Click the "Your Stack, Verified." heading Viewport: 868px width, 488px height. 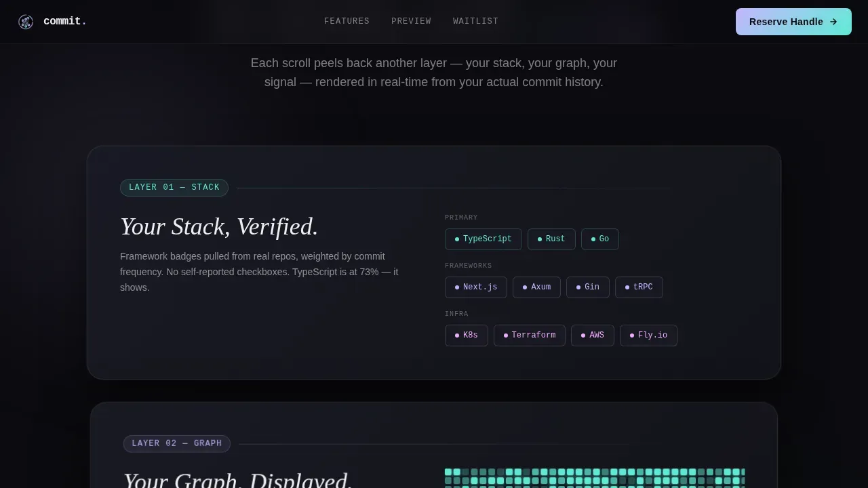click(219, 226)
